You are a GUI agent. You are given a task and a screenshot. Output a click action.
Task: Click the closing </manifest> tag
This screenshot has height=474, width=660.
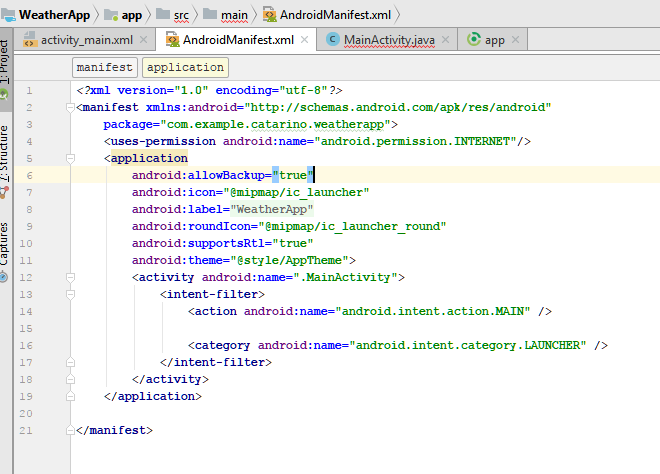(x=114, y=431)
